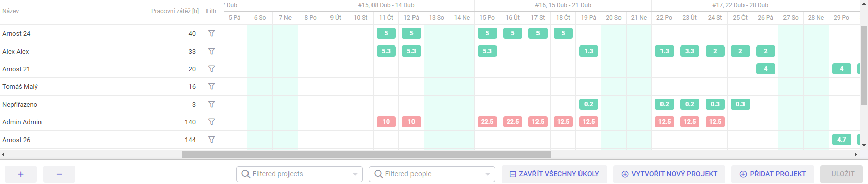Viewport: 868px width, 184px height.
Task: Open the Filtered projects dropdown
Action: pyautogui.click(x=300, y=174)
